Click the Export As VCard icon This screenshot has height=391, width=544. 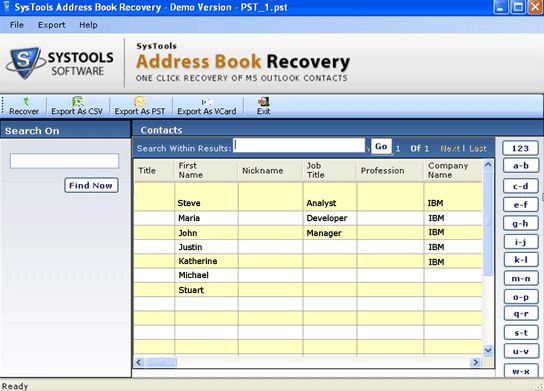pyautogui.click(x=207, y=102)
